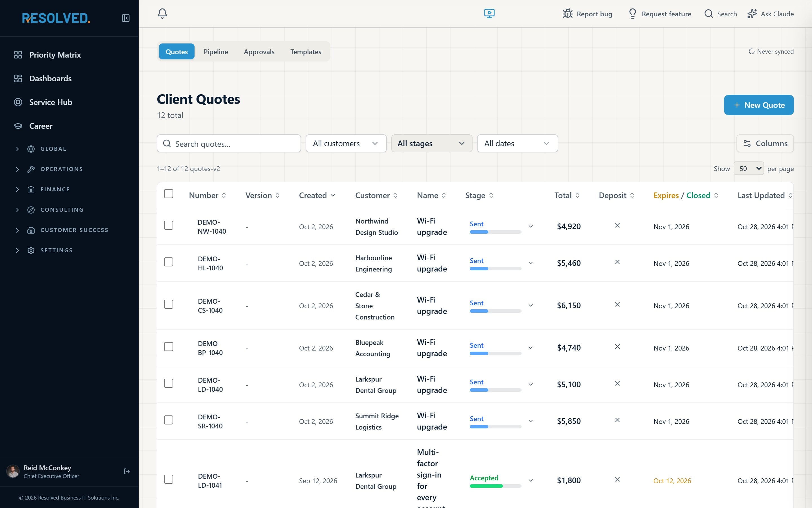
Task: Toggle the select-all quotes checkbox
Action: [168, 194]
